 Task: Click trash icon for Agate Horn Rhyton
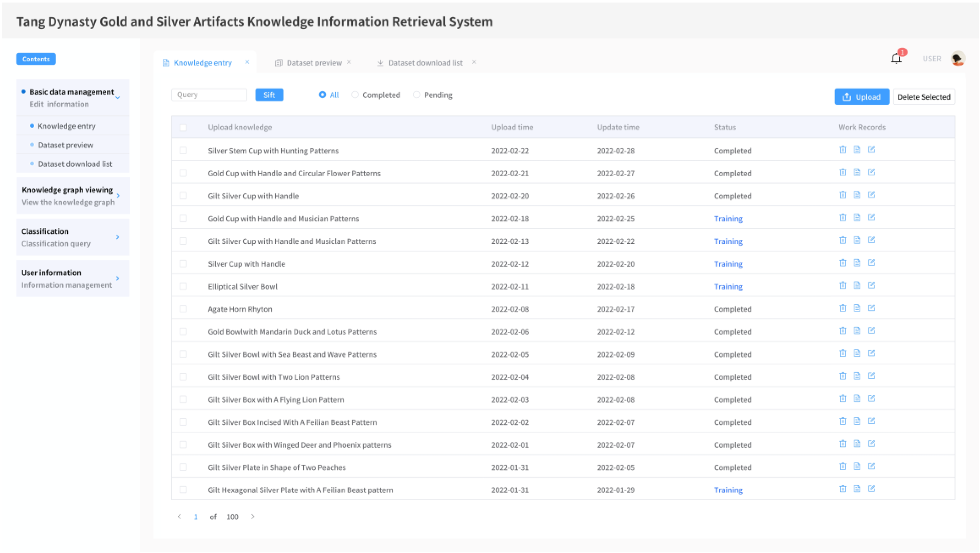842,308
